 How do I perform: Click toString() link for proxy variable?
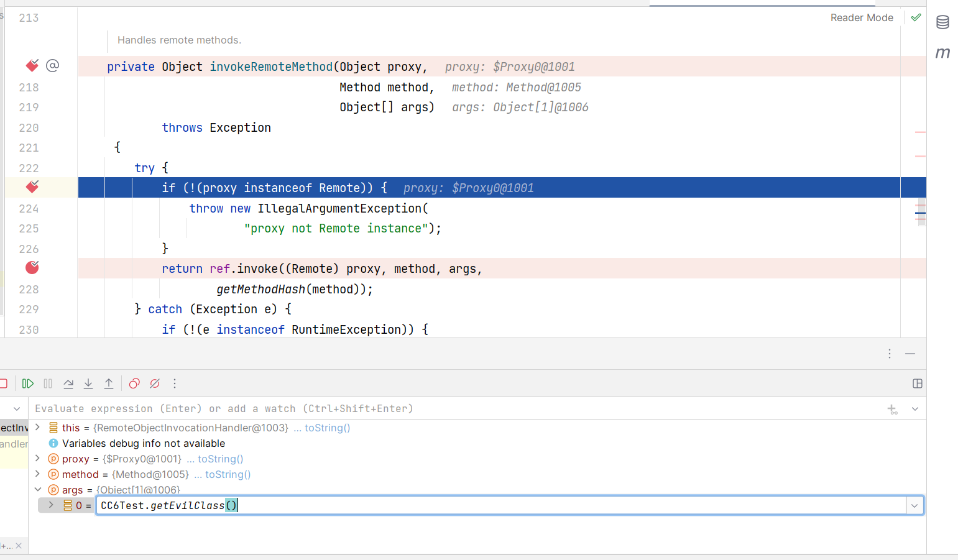[220, 459]
